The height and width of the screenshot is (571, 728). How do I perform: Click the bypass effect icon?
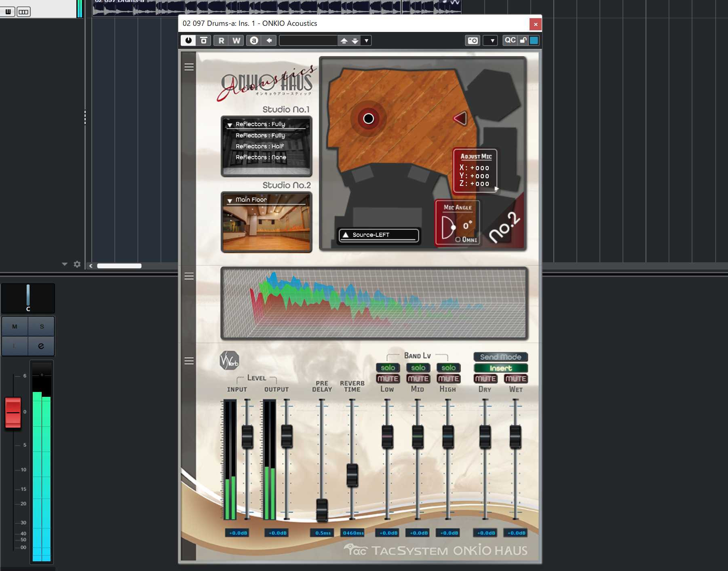coord(204,40)
